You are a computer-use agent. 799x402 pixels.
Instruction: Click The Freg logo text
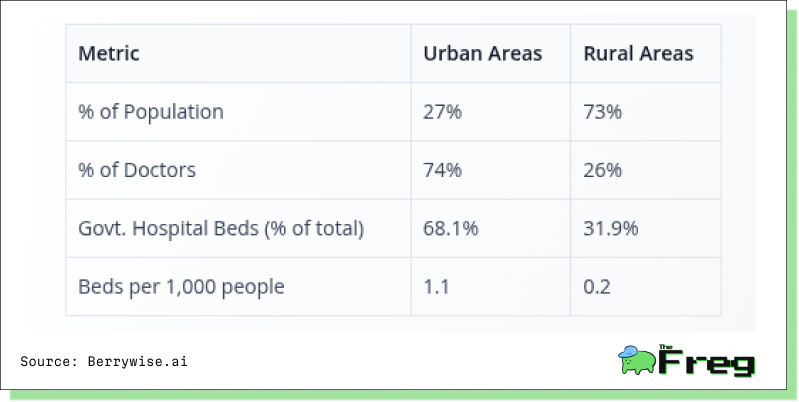(706, 361)
